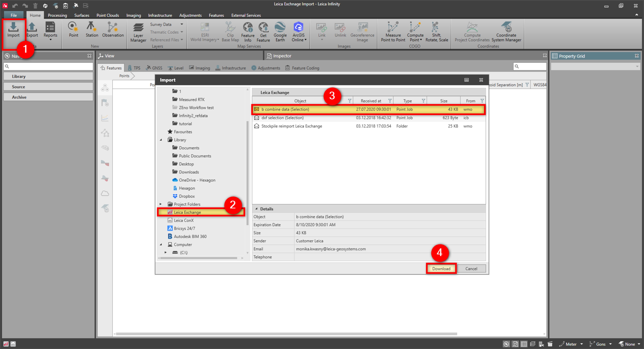The image size is (644, 349).
Task: Click the Clip Base Map icon
Action: 230,32
